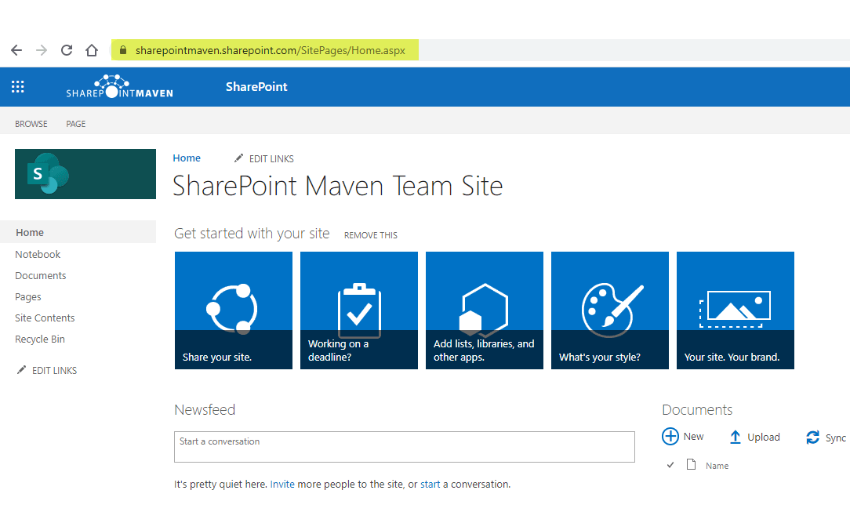Click the paint palette style icon tile
The image size is (850, 530).
(x=611, y=309)
